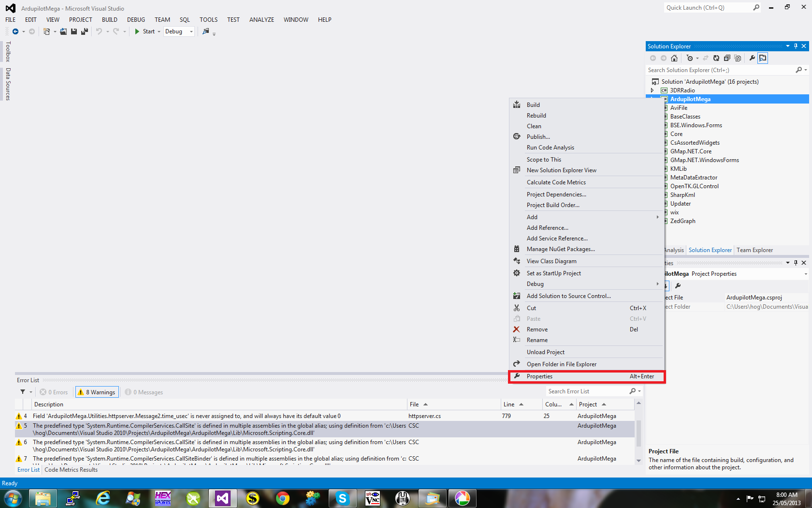This screenshot has height=508, width=812.
Task: Select Rebuild in the context menu
Action: point(587,116)
